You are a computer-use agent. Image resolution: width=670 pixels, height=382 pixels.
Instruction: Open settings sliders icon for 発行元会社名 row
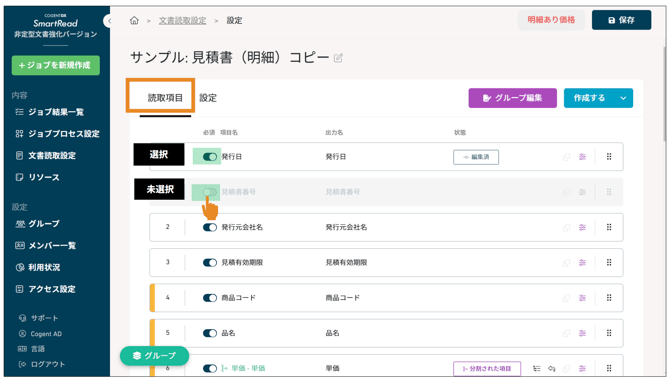pos(582,227)
